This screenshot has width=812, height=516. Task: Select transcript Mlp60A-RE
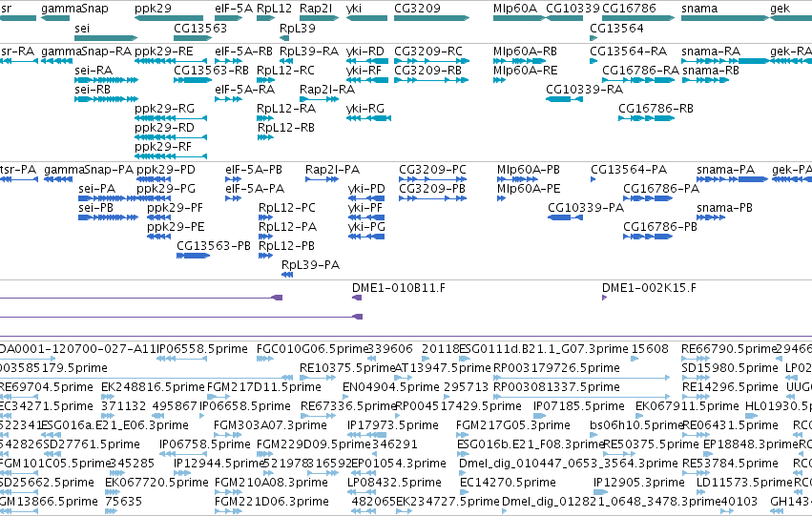click(x=525, y=71)
